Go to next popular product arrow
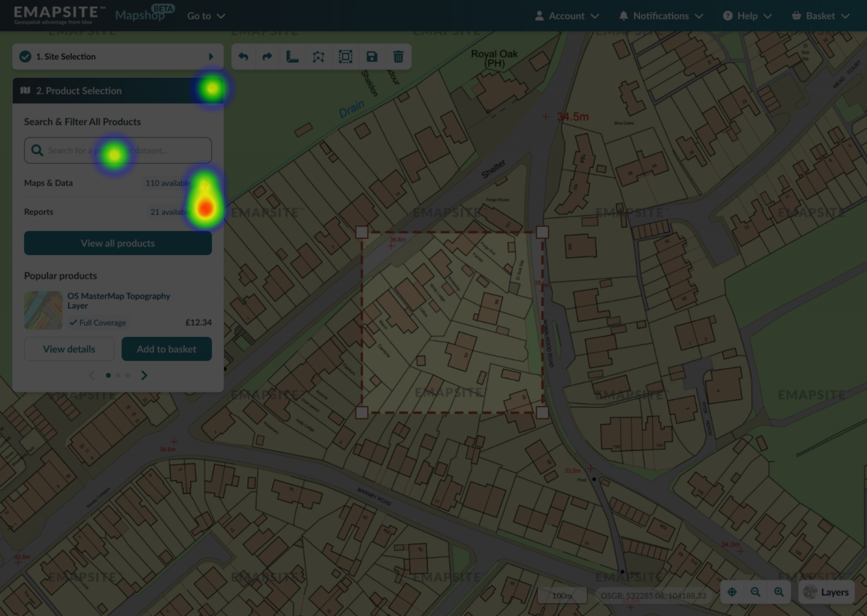The height and width of the screenshot is (616, 867). [144, 375]
